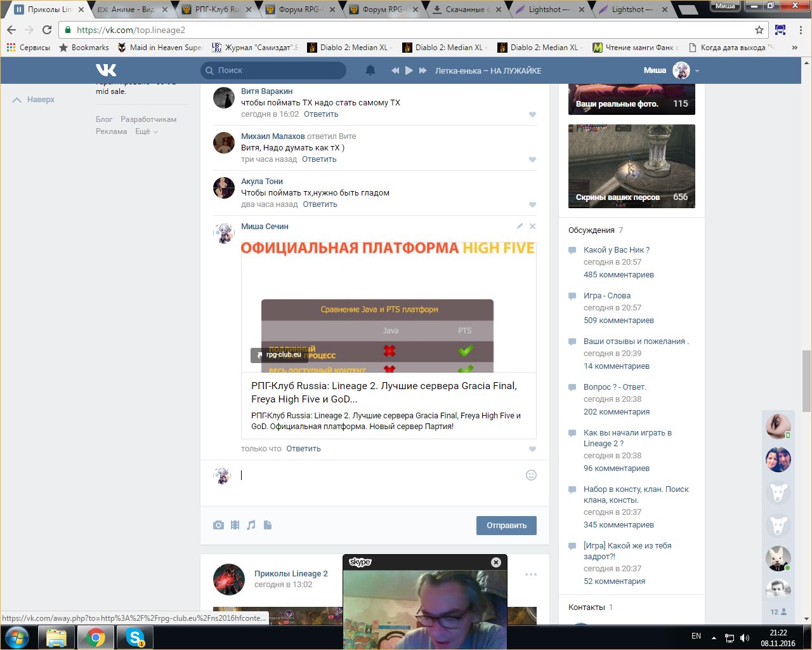Open the Разработчикам link

(148, 119)
